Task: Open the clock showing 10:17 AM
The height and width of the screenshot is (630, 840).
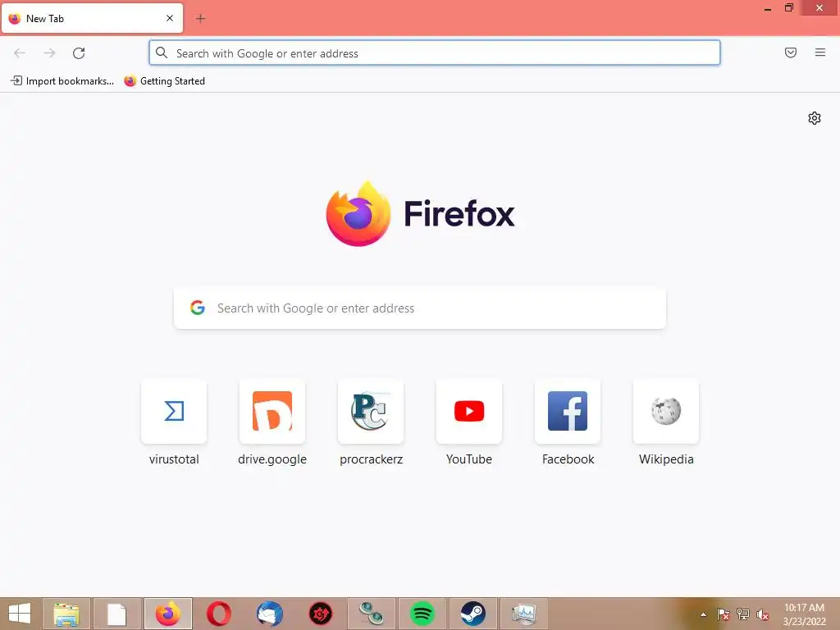Action: (804, 614)
